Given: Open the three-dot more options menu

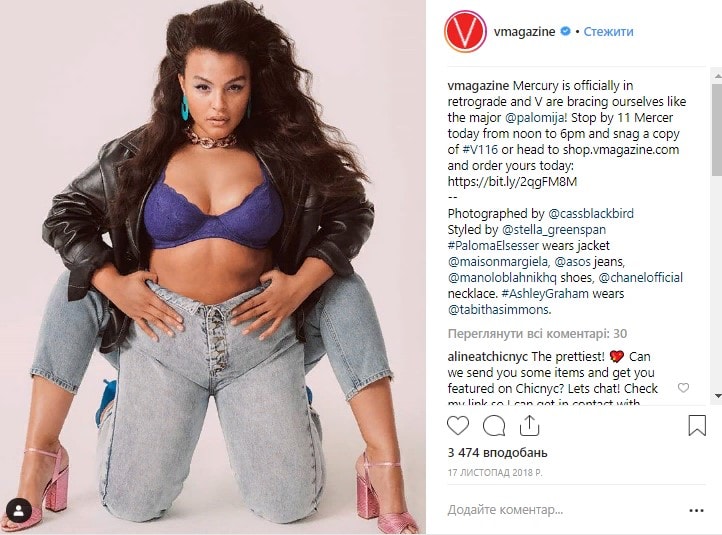Looking at the screenshot, I should coord(696,510).
